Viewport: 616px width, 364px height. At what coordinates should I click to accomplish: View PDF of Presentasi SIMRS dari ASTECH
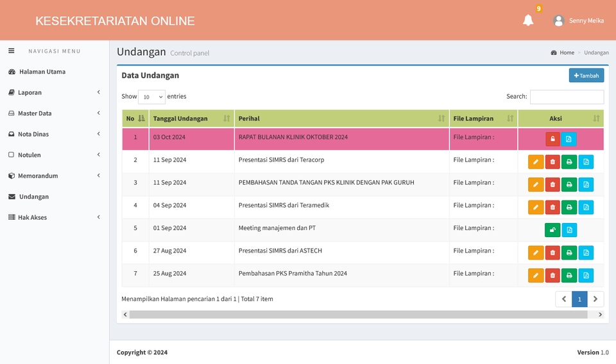pos(586,252)
